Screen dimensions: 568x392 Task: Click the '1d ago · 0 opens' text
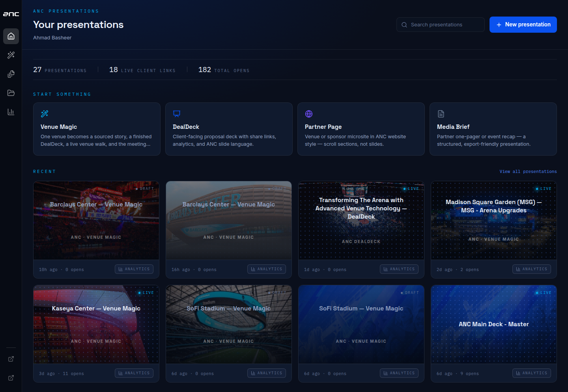325,269
